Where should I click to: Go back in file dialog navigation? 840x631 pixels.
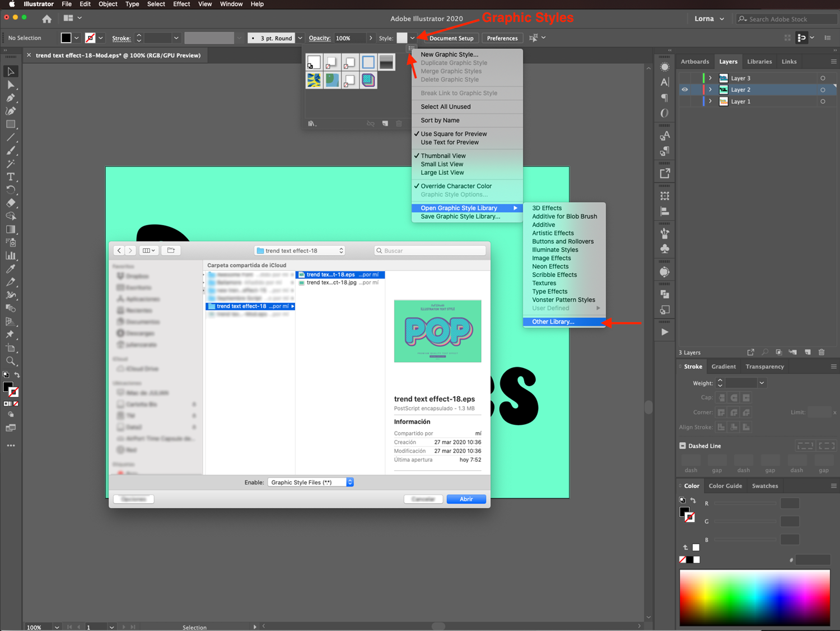tap(119, 250)
